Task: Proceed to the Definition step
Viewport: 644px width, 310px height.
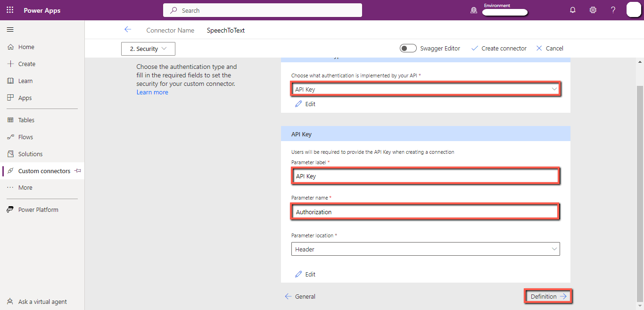Action: [x=548, y=296]
